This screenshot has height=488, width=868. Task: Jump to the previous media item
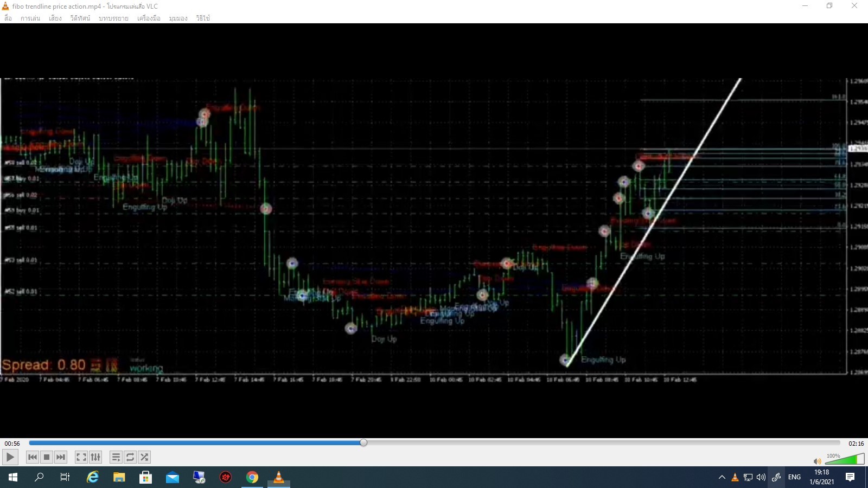click(33, 457)
